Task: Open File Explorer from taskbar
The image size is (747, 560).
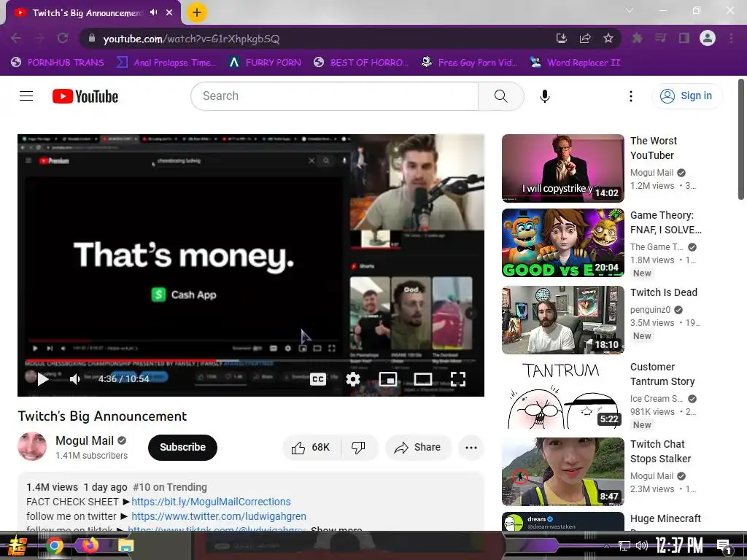Action: tap(125, 545)
